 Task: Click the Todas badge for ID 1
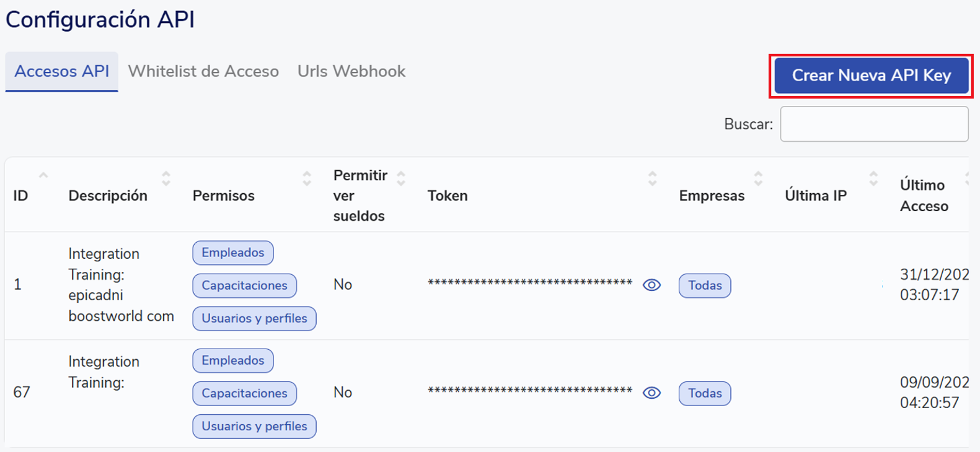(705, 285)
